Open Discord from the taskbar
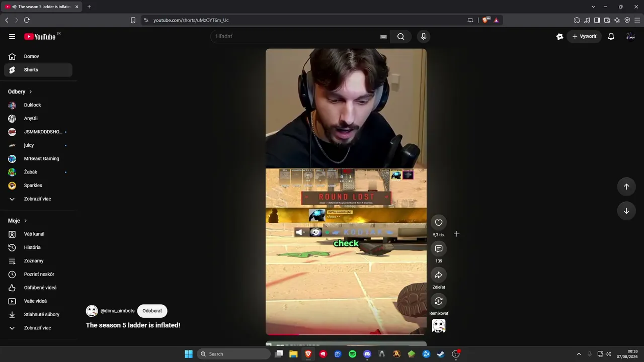This screenshot has width=644, height=362. click(367, 354)
